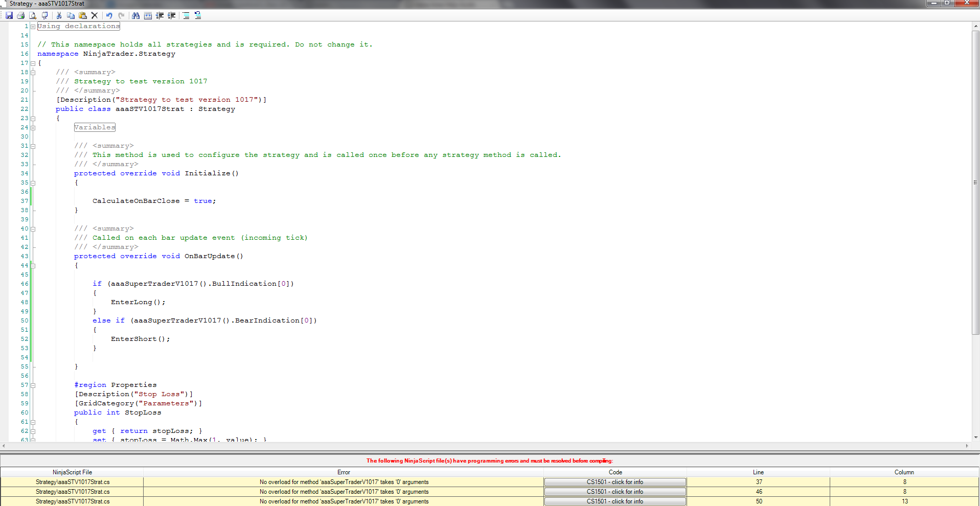Collapse the Properties region at line 57
Image resolution: width=980 pixels, height=506 pixels.
click(33, 385)
